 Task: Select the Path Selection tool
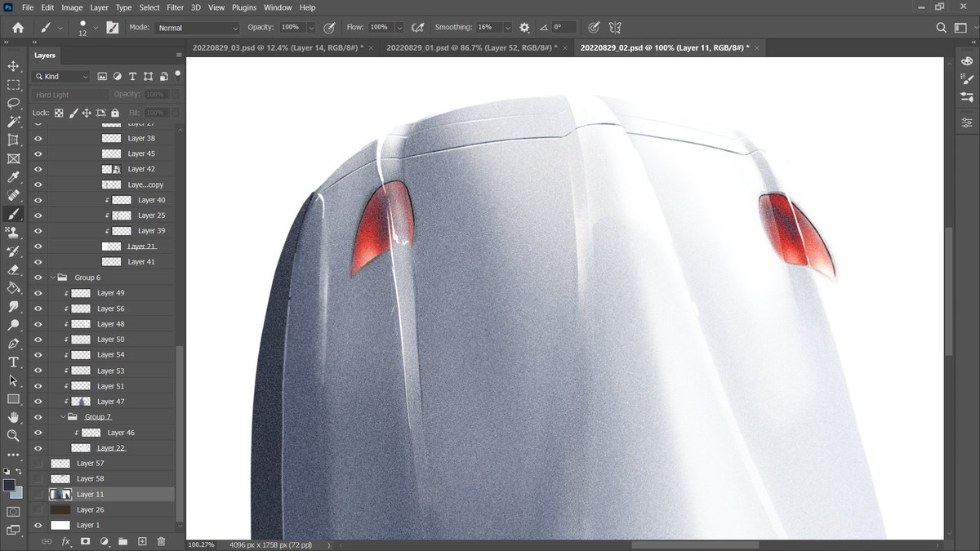[13, 380]
